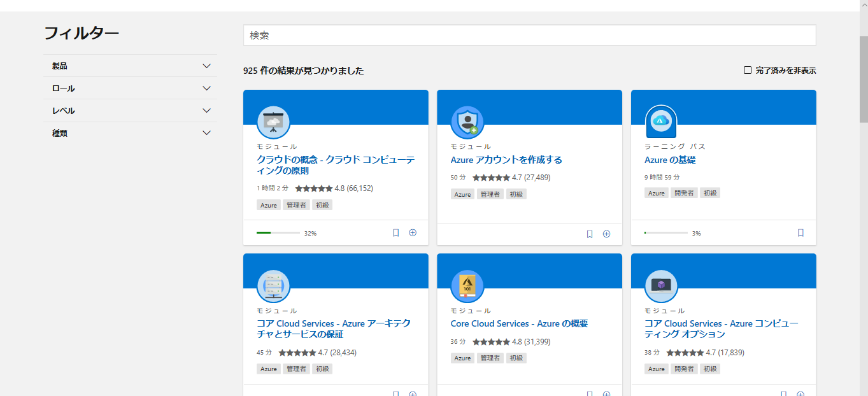
Task: Click the ラーニング パス type label
Action: [674, 146]
